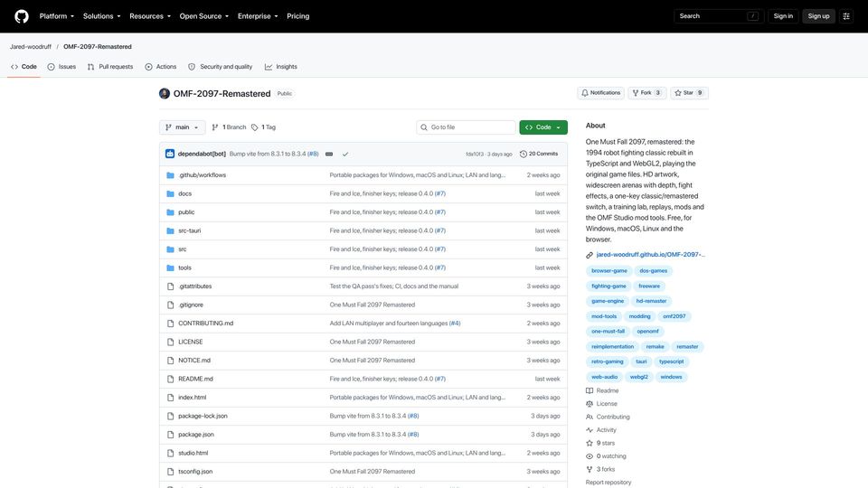This screenshot has height=488, width=868.
Task: Click the Sign in button
Action: tap(783, 16)
